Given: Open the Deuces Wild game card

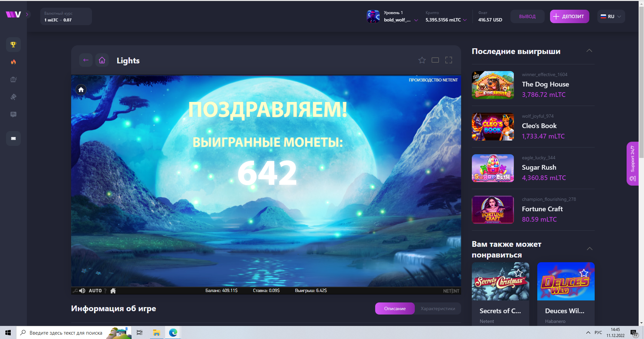Looking at the screenshot, I should pos(566,294).
